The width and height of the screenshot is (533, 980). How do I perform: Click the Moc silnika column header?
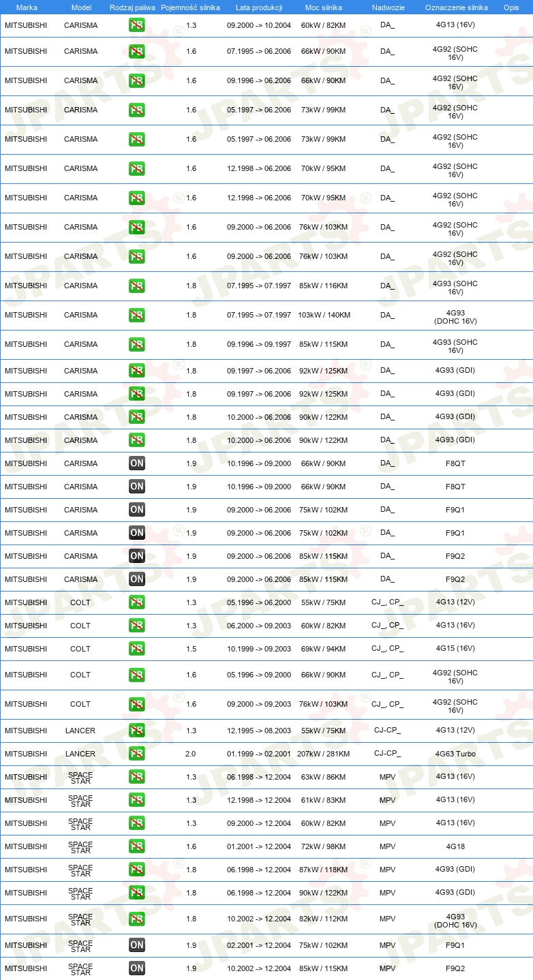pos(324,8)
